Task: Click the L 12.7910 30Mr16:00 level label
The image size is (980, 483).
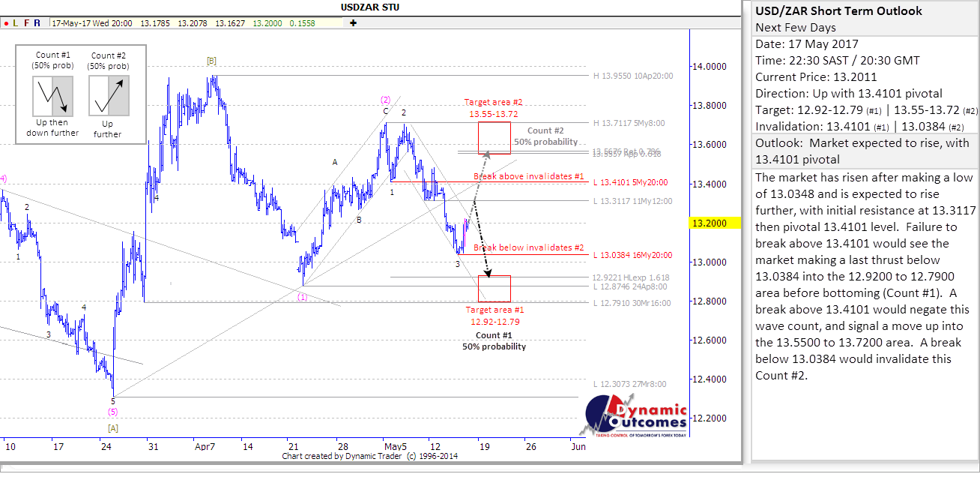Action: click(x=632, y=303)
